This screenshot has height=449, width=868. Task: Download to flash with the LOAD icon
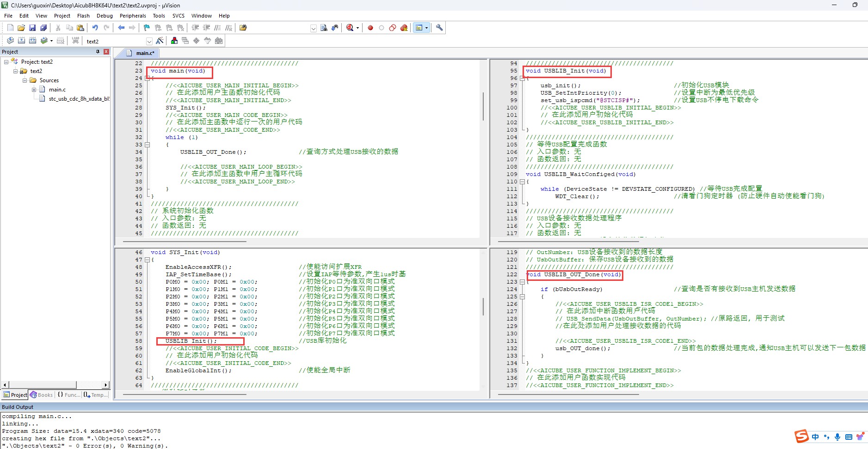75,41
